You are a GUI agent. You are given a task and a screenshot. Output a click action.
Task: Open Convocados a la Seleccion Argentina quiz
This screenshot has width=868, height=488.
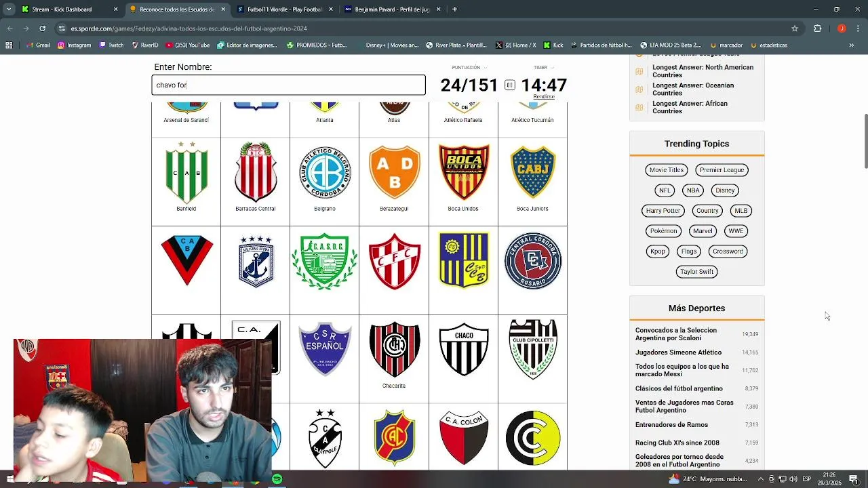(676, 334)
